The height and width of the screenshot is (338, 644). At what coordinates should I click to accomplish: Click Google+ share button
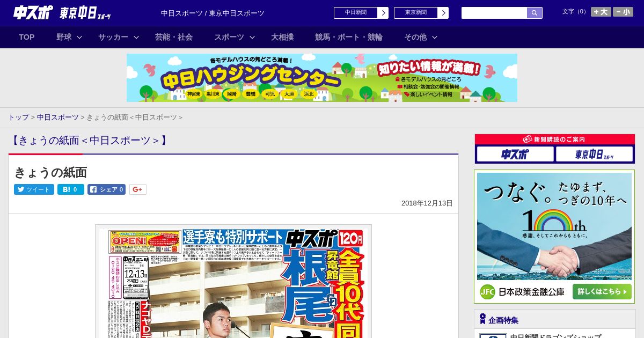pyautogui.click(x=138, y=189)
